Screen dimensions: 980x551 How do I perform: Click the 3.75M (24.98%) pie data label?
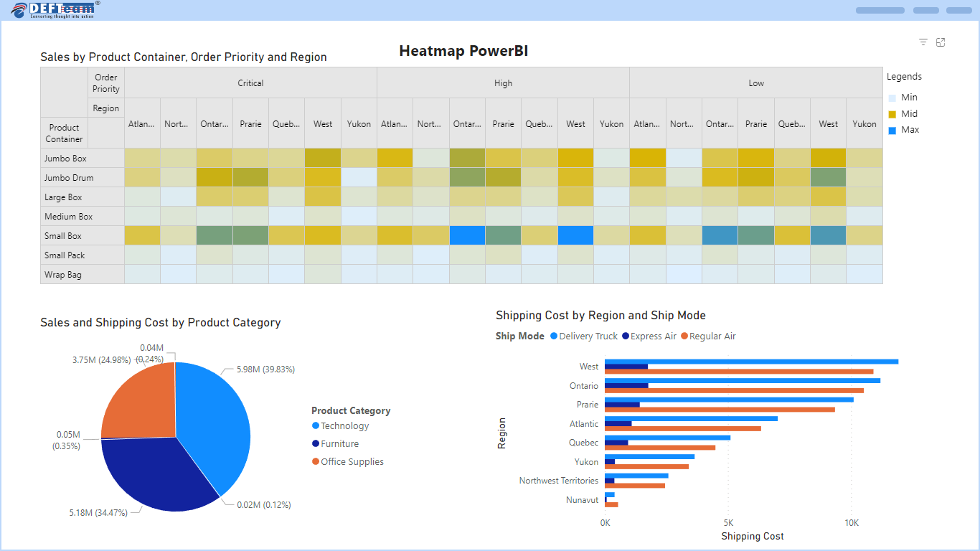[x=101, y=359]
